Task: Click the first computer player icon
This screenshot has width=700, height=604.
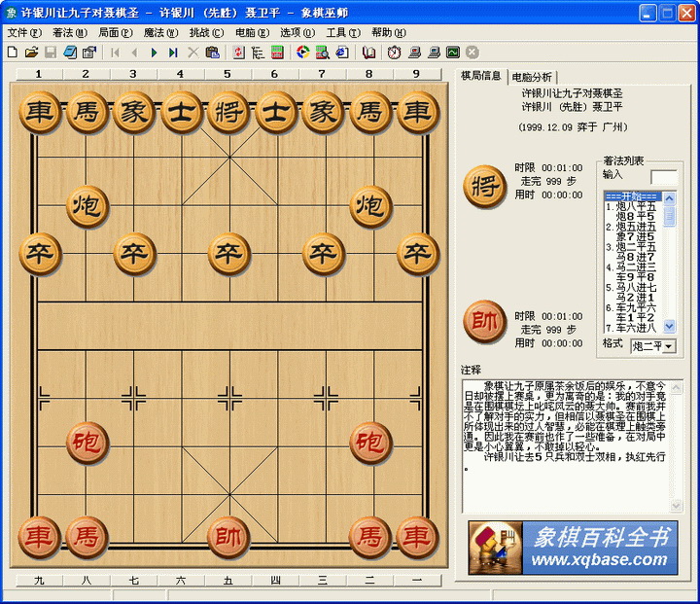Action: (414, 53)
